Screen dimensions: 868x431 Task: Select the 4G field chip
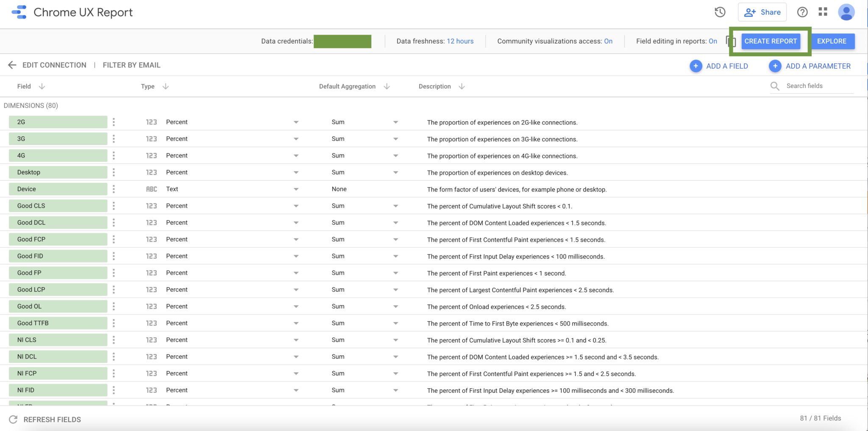tap(58, 156)
